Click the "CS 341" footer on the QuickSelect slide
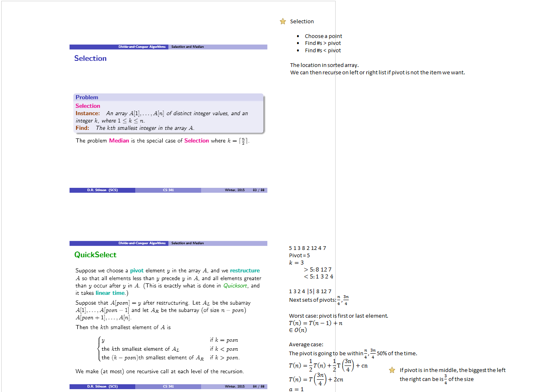 pyautogui.click(x=168, y=387)
